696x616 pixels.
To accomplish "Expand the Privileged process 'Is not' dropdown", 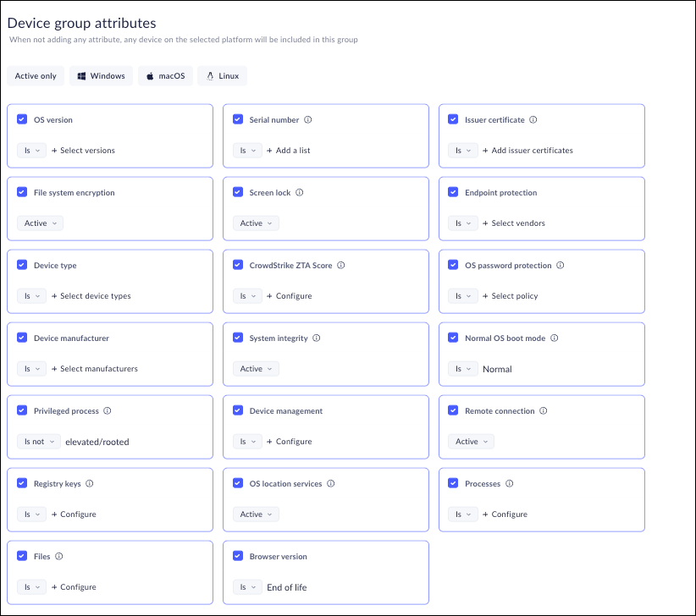I will [39, 442].
